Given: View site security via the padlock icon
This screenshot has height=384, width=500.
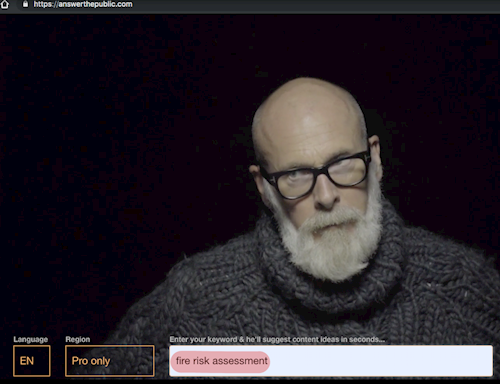Looking at the screenshot, I should 25,4.
